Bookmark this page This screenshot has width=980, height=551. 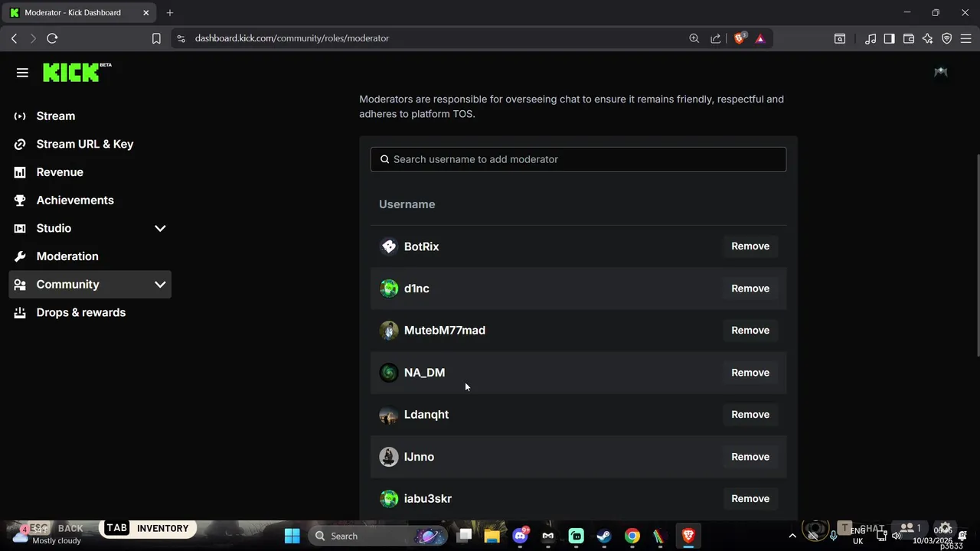[156, 38]
